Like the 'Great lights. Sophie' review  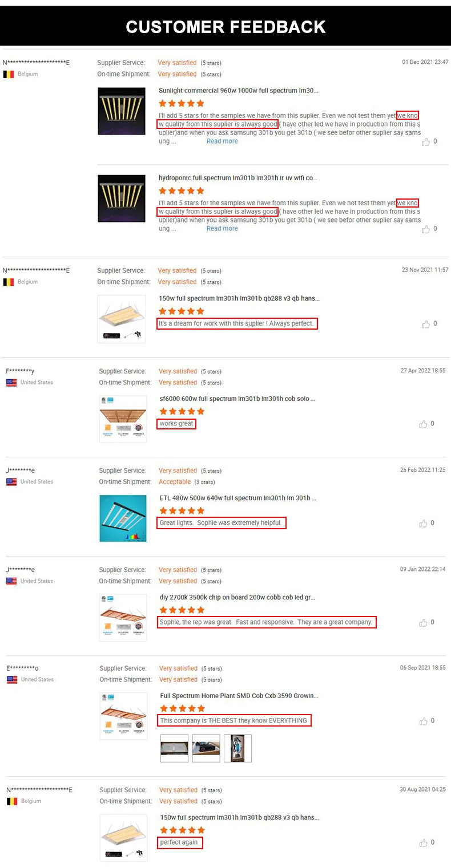point(423,524)
